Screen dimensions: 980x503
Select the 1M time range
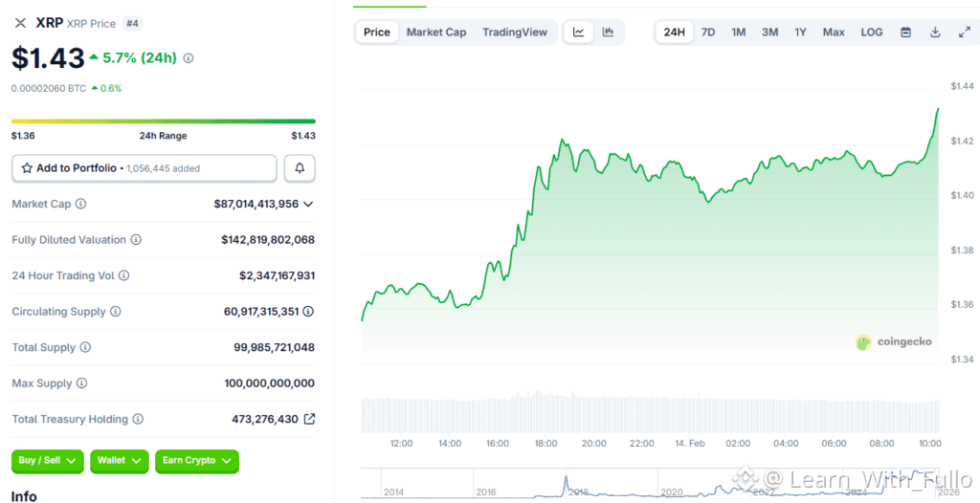739,32
